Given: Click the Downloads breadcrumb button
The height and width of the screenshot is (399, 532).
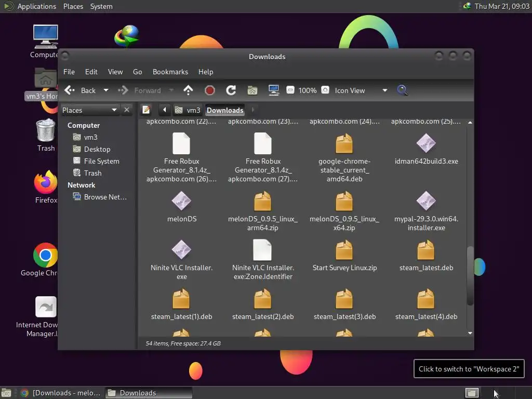Looking at the screenshot, I should 225,110.
